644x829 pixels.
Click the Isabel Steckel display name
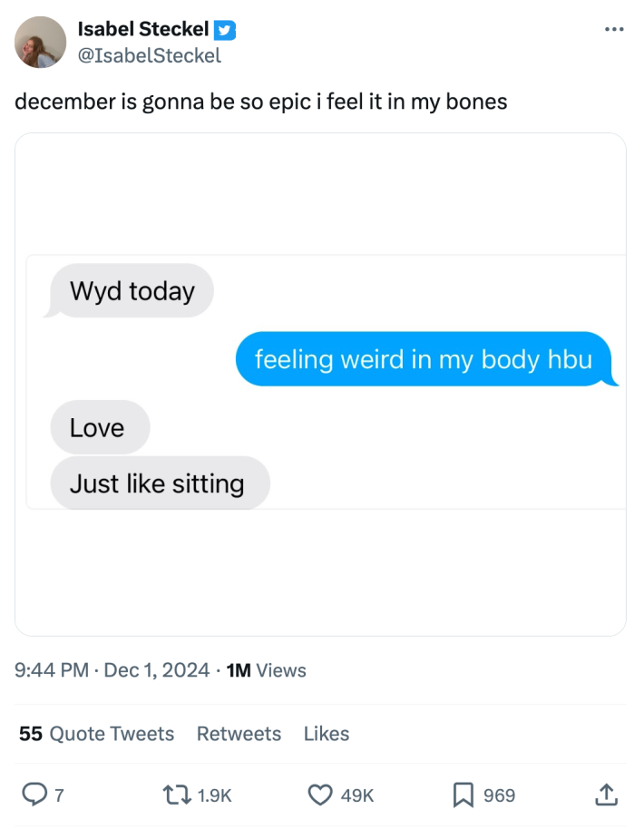point(142,29)
